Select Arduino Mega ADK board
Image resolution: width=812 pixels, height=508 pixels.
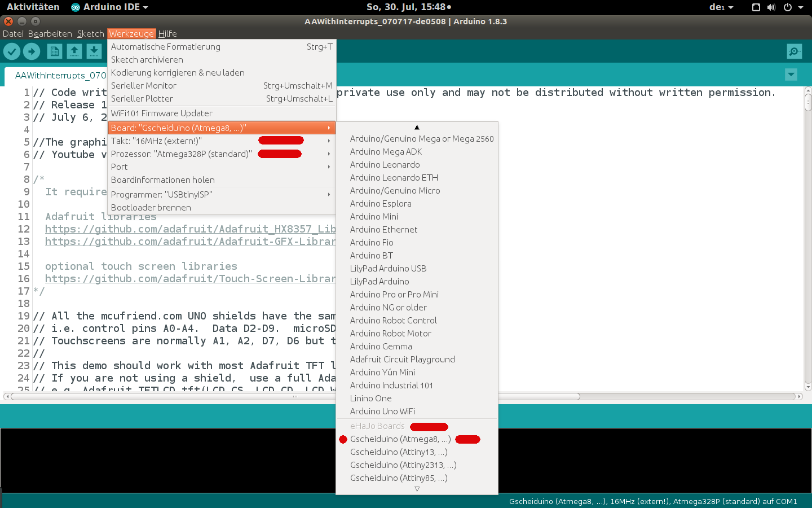(x=417, y=152)
